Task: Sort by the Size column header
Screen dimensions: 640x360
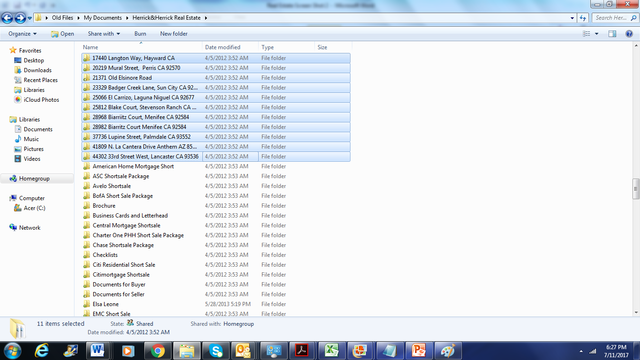Action: 333,47
